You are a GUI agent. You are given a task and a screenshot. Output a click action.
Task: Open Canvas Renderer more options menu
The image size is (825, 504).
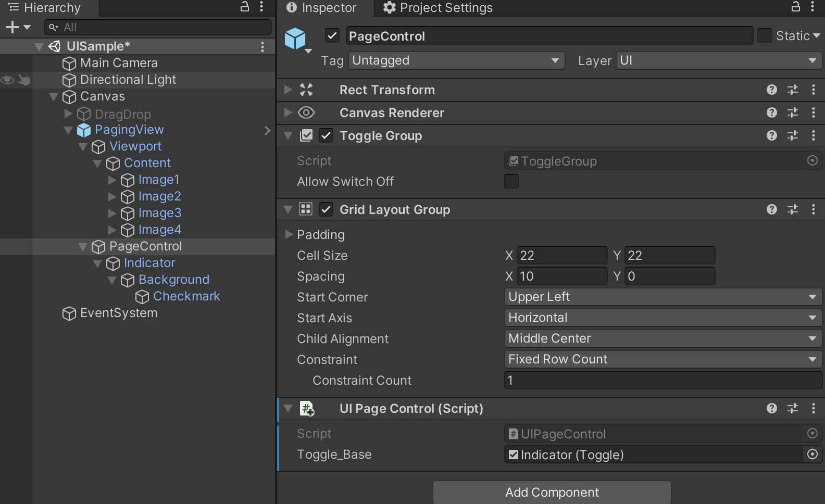[x=814, y=112]
